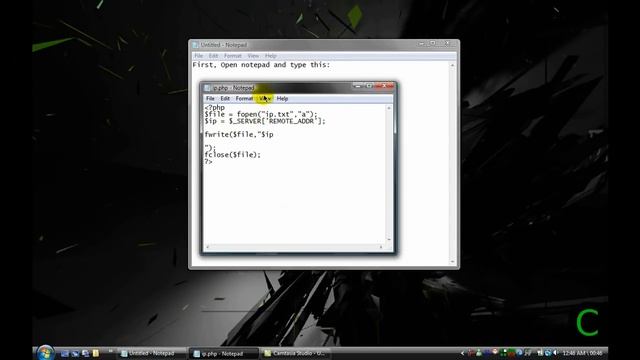This screenshot has width=640, height=360.
Task: Click the Notepad icon in Untitled title bar
Action: [x=195, y=45]
